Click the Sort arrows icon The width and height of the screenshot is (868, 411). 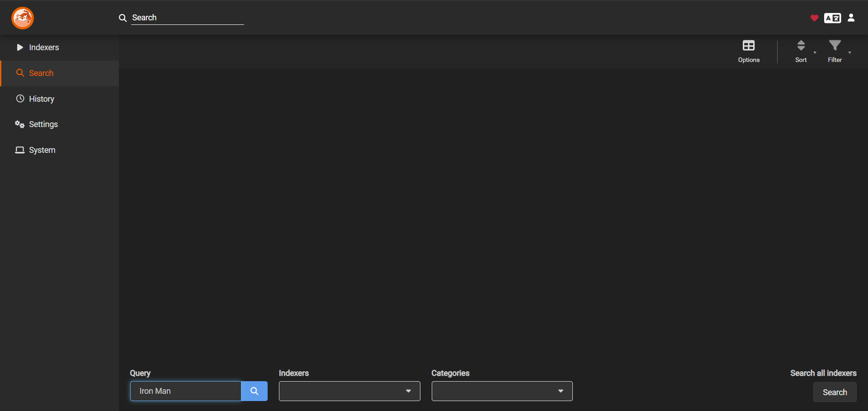801,46
